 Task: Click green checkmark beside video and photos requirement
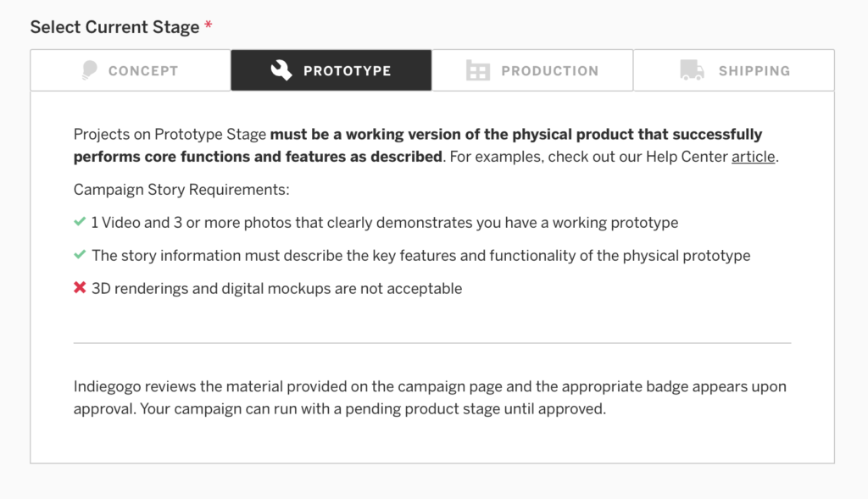(x=80, y=222)
